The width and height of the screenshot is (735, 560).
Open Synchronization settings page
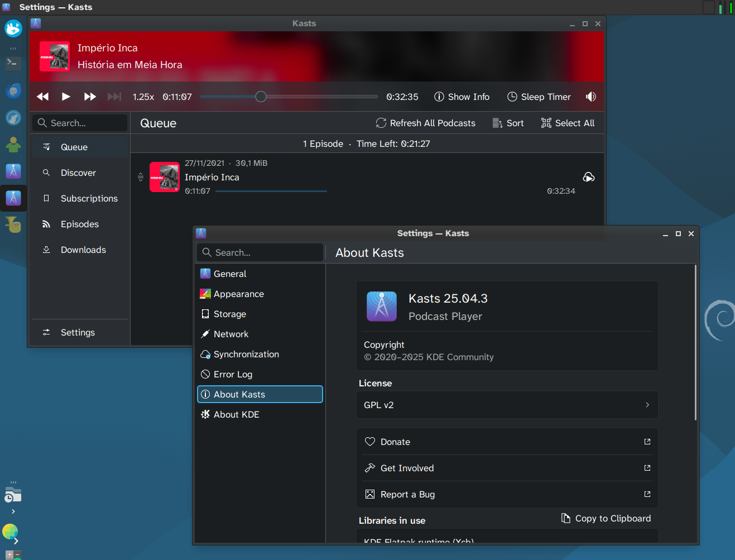(x=260, y=354)
